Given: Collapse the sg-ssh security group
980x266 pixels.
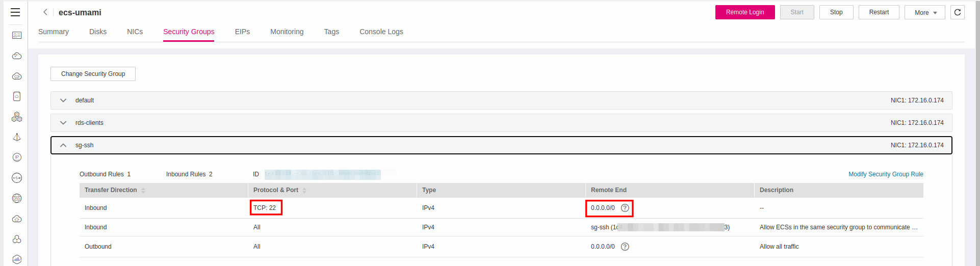Looking at the screenshot, I should point(63,145).
